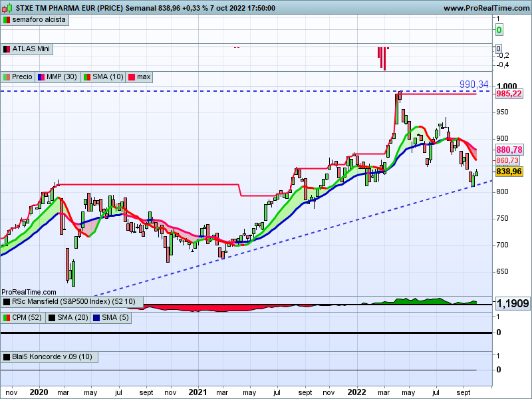Click the 838,96 current price tag

[509, 172]
